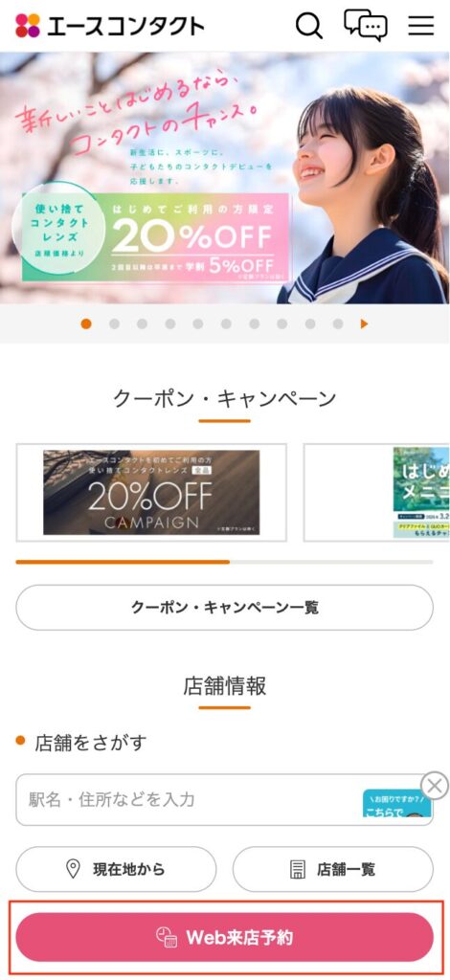Open the partially visible second campaign card
This screenshot has width=450, height=980.
(377, 493)
